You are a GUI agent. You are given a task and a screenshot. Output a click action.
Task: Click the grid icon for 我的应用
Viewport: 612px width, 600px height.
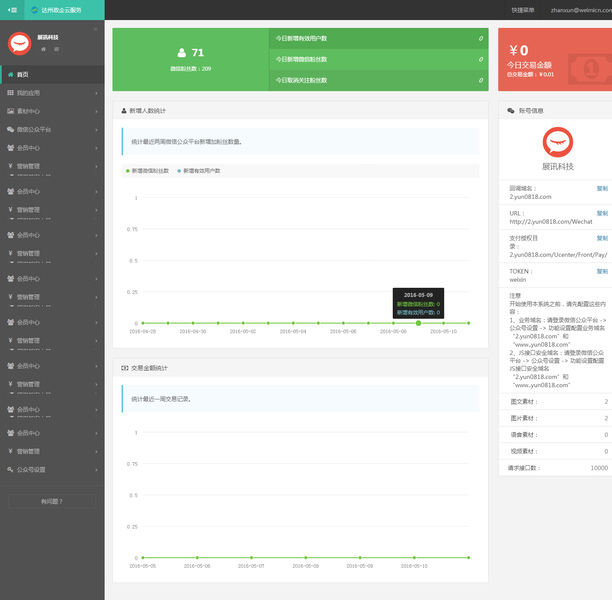tap(11, 93)
